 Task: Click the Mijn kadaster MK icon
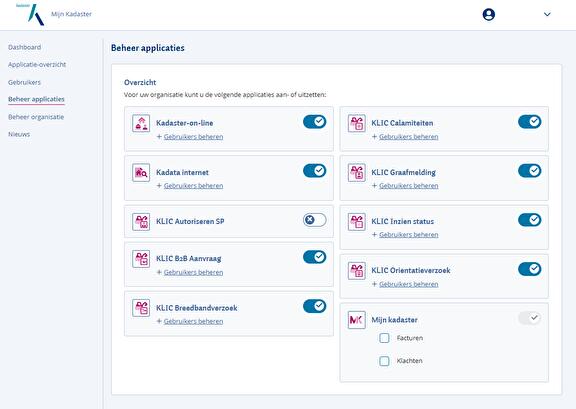pyautogui.click(x=356, y=320)
